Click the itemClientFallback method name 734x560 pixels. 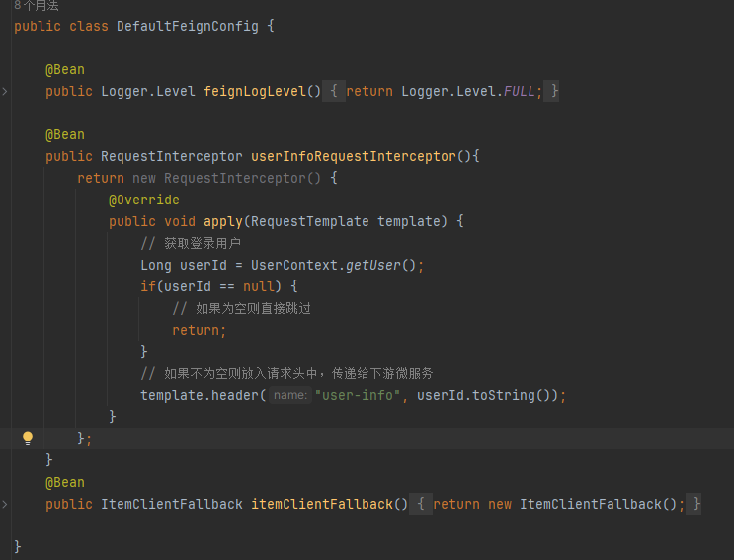[322, 505]
